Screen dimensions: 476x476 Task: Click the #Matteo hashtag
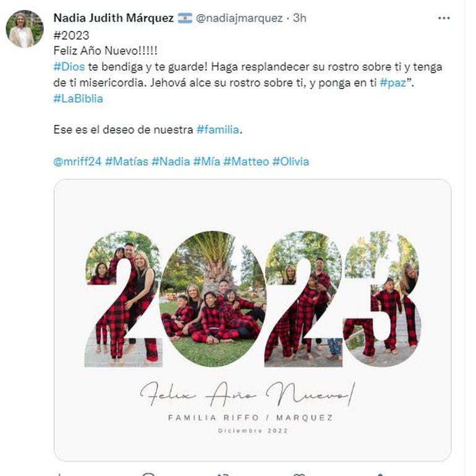point(246,162)
